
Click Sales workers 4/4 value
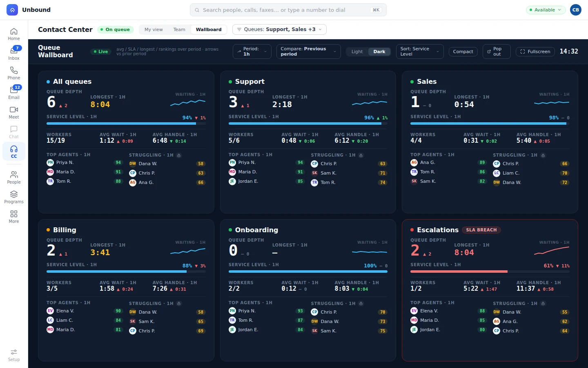(416, 140)
